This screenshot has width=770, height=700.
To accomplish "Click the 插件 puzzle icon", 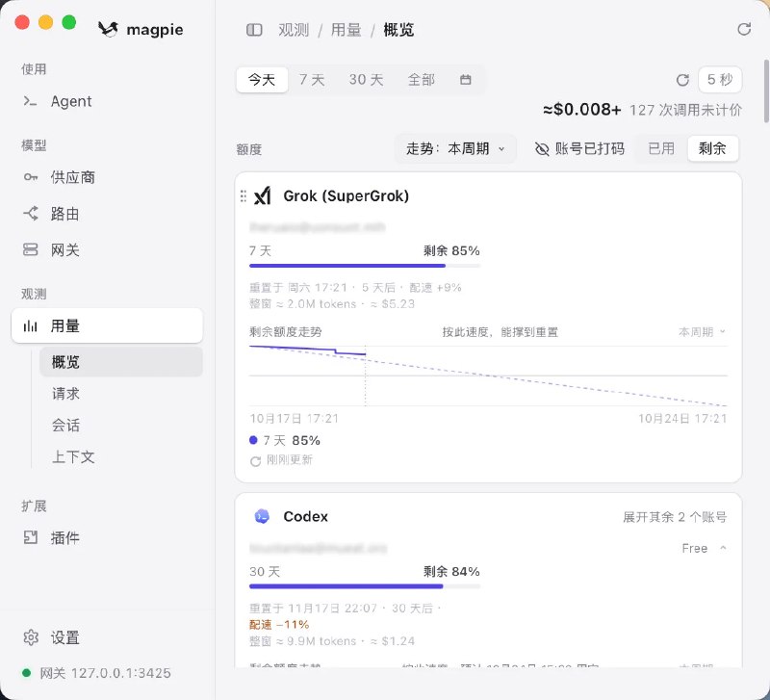I will 31,537.
